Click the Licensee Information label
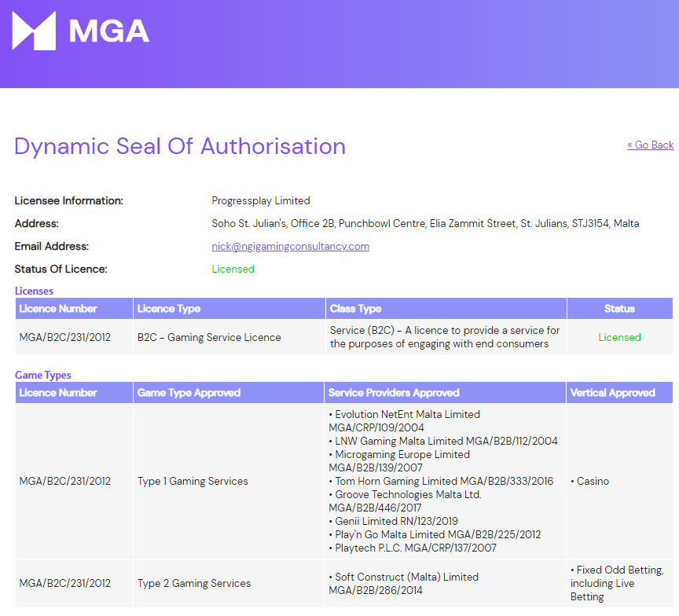 coord(69,200)
